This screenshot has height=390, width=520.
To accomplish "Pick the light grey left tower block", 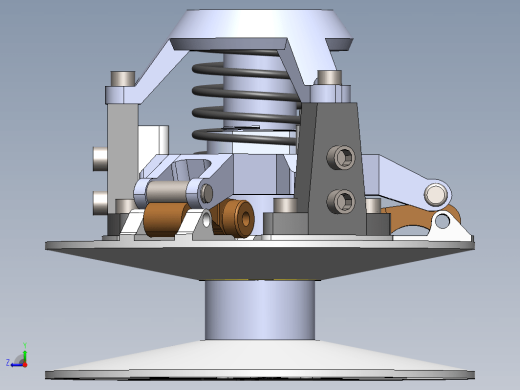I will click(122, 157).
